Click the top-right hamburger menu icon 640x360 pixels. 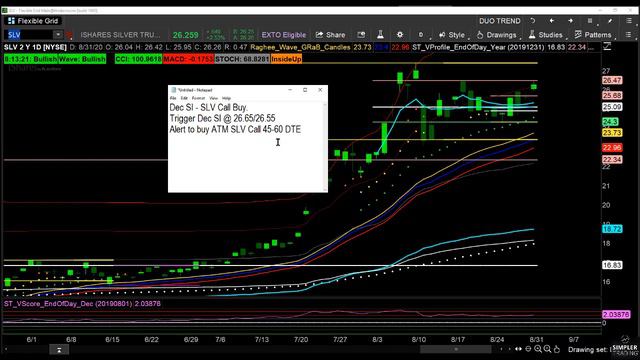pyautogui.click(x=629, y=21)
